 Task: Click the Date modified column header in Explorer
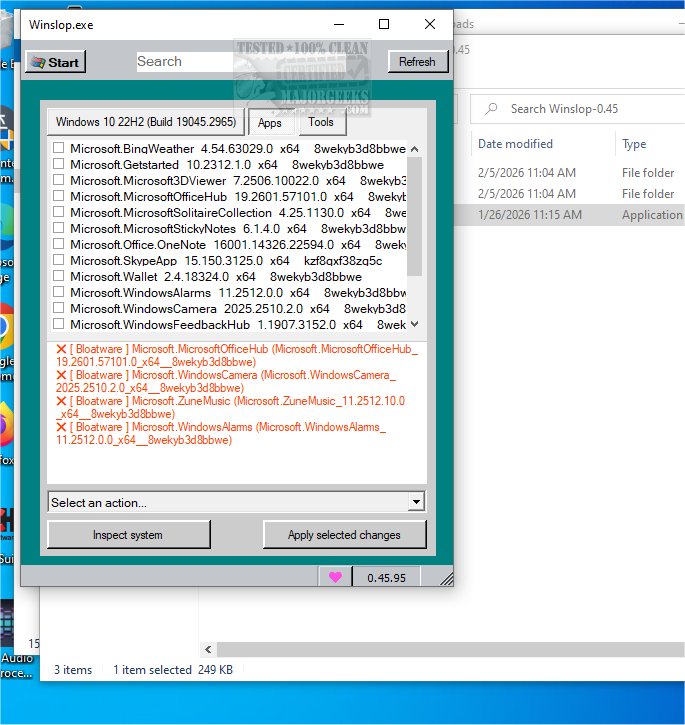click(515, 144)
